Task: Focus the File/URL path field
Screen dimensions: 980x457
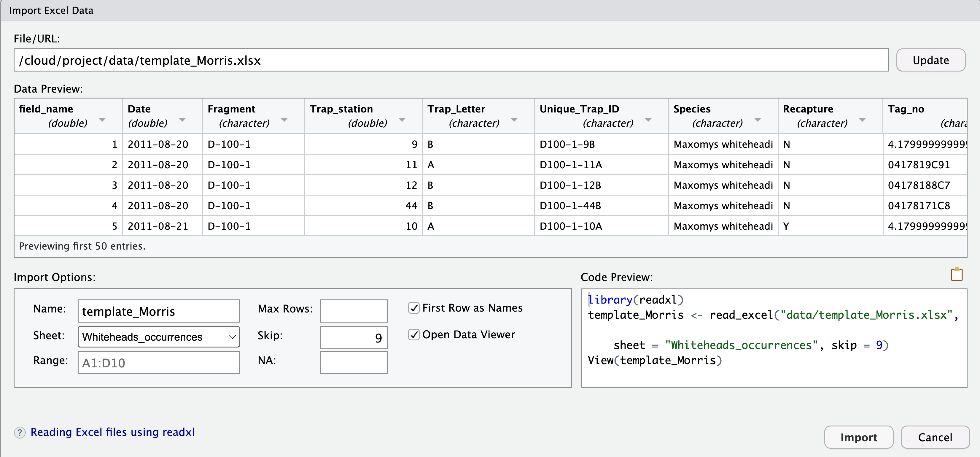Action: (x=451, y=60)
